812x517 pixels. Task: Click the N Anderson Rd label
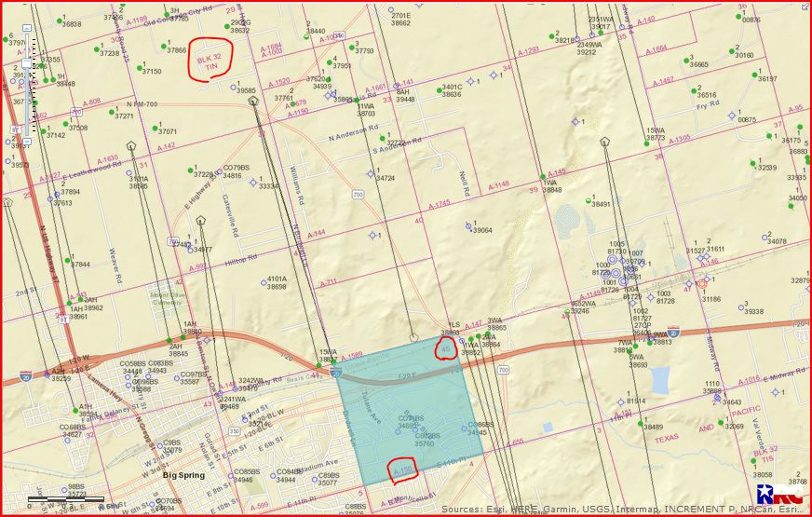pos(354,133)
